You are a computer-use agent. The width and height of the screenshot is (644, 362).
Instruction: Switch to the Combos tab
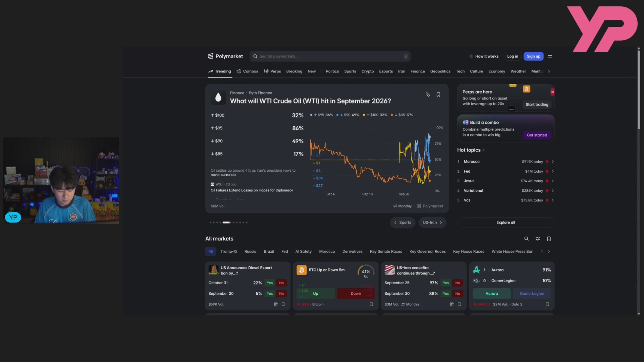247,71
